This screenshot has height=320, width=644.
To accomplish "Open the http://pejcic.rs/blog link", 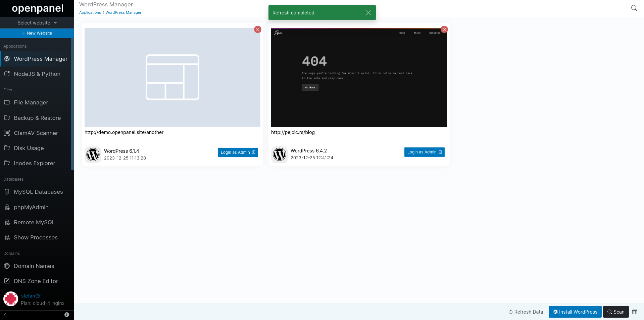I will pyautogui.click(x=293, y=132).
